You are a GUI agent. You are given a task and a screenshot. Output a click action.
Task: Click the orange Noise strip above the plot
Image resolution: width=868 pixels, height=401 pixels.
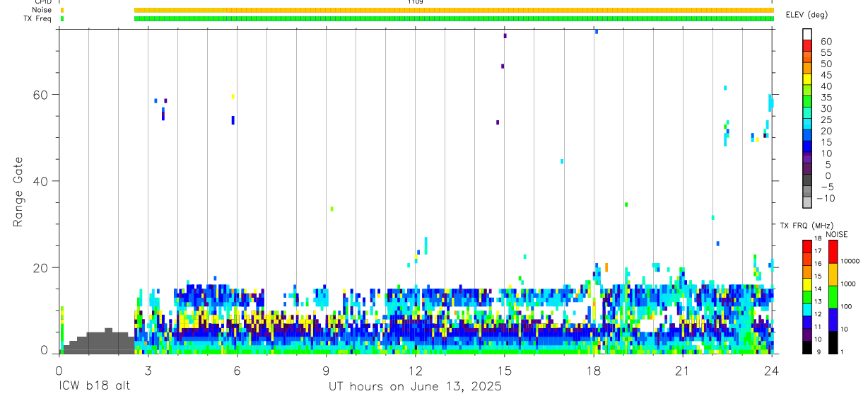click(x=454, y=10)
